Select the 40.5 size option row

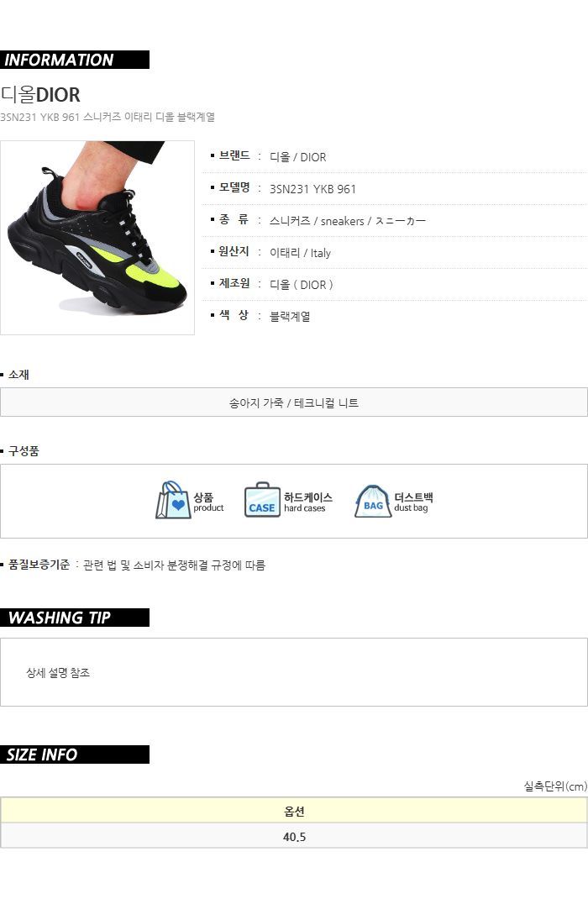click(x=294, y=837)
